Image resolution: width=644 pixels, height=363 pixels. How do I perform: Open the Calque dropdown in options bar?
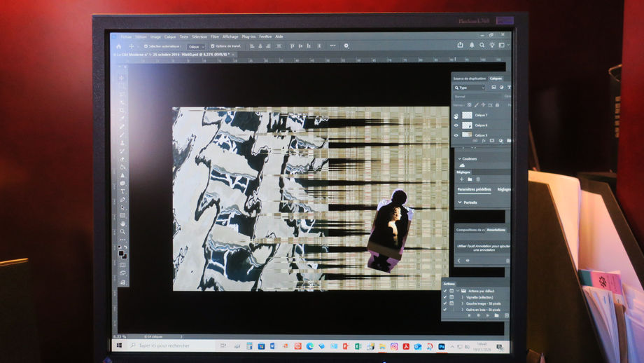click(x=196, y=47)
